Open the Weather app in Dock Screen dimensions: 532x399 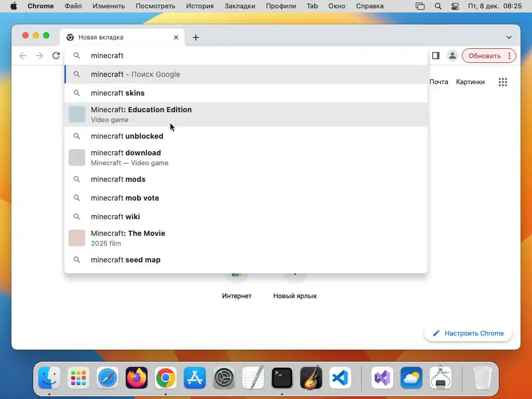[x=411, y=378]
